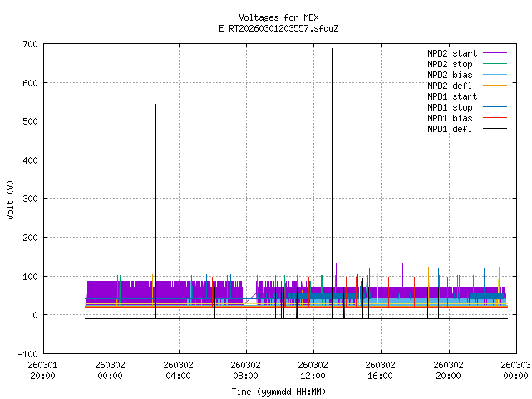The height and width of the screenshot is (399, 532).
Task: Click the Volt (V) y-axis label
Action: click(x=11, y=199)
